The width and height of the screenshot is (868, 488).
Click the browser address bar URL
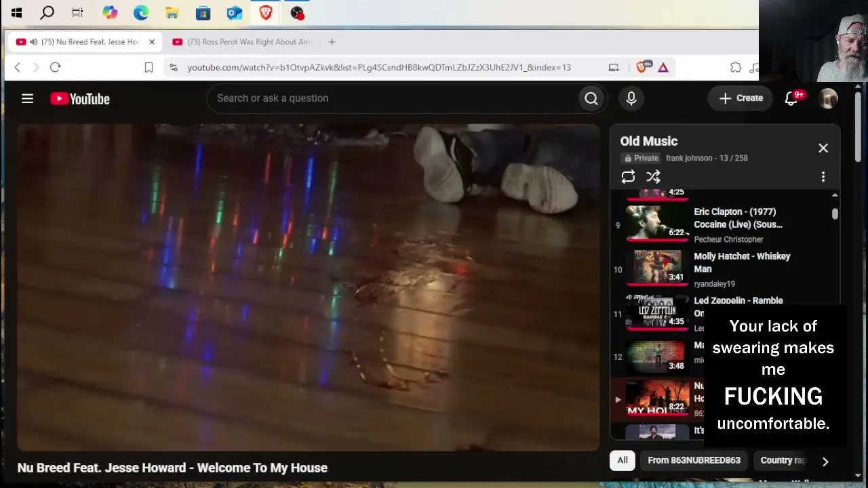coord(379,67)
